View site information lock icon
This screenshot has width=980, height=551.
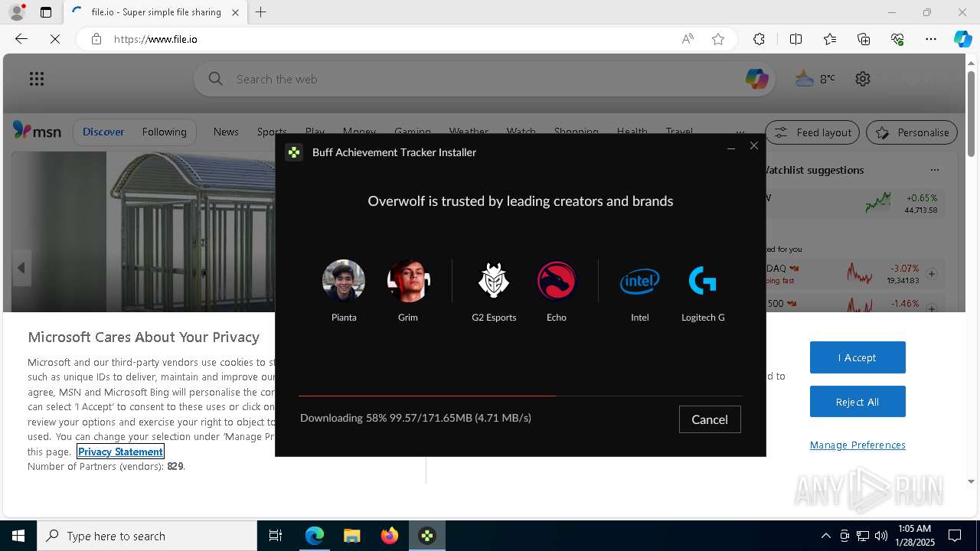[96, 39]
